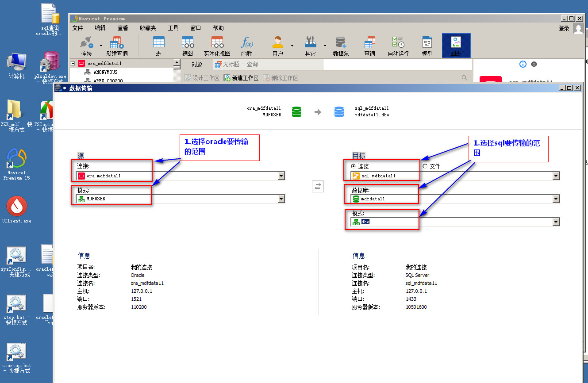Click the 用户 (User) toolbar icon
588x383 pixels.
(277, 46)
